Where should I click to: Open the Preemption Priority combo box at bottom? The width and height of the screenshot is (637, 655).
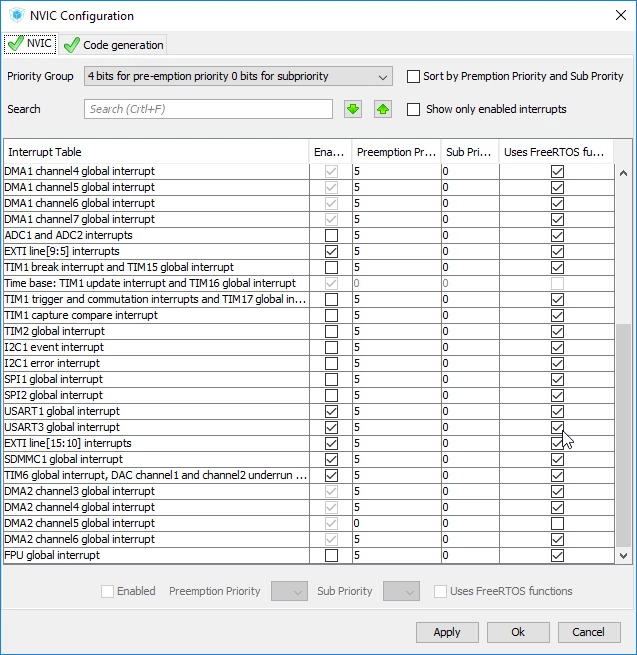click(289, 591)
